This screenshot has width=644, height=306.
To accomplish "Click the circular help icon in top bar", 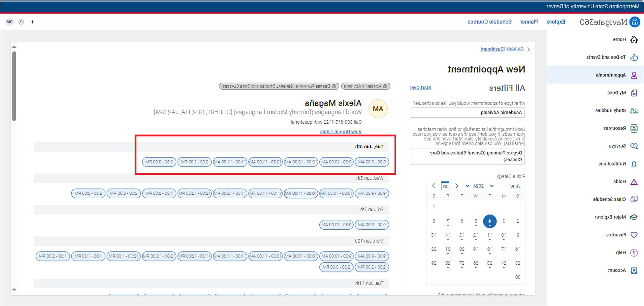I will [21, 22].
